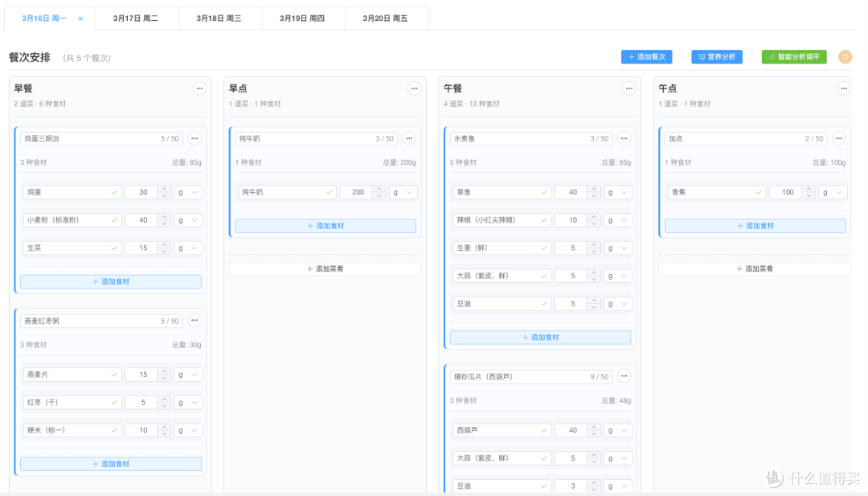Open the 西葫芦 ingredient selector

point(502,430)
